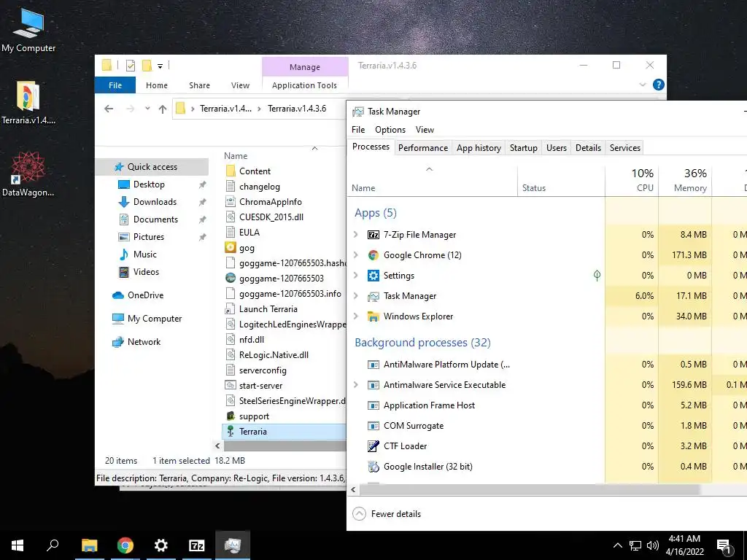
Task: Expand the Windows Explorer process row
Action: pyautogui.click(x=355, y=316)
